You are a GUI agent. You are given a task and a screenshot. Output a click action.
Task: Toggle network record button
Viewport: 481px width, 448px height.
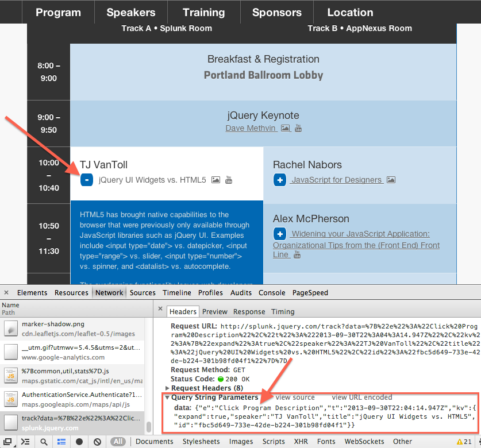79,442
